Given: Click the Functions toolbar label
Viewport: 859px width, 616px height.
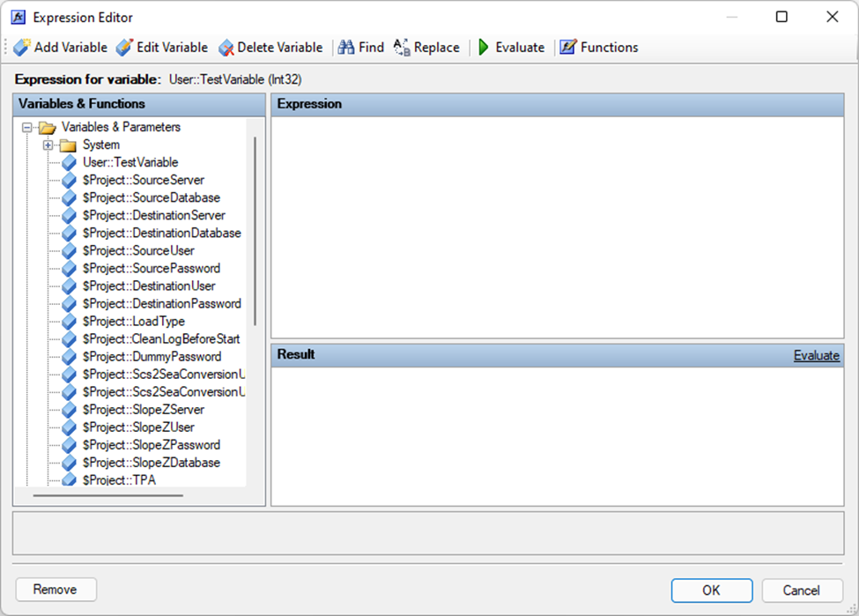Looking at the screenshot, I should pyautogui.click(x=609, y=47).
